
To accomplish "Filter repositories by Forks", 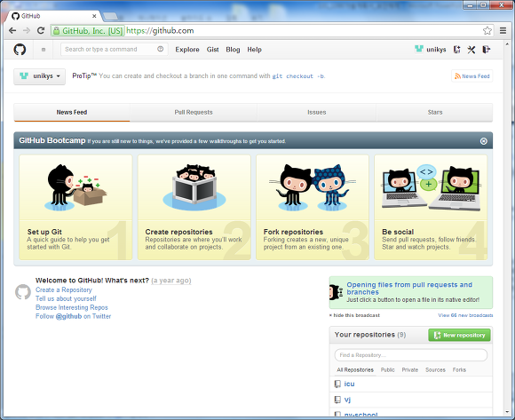I will (459, 369).
